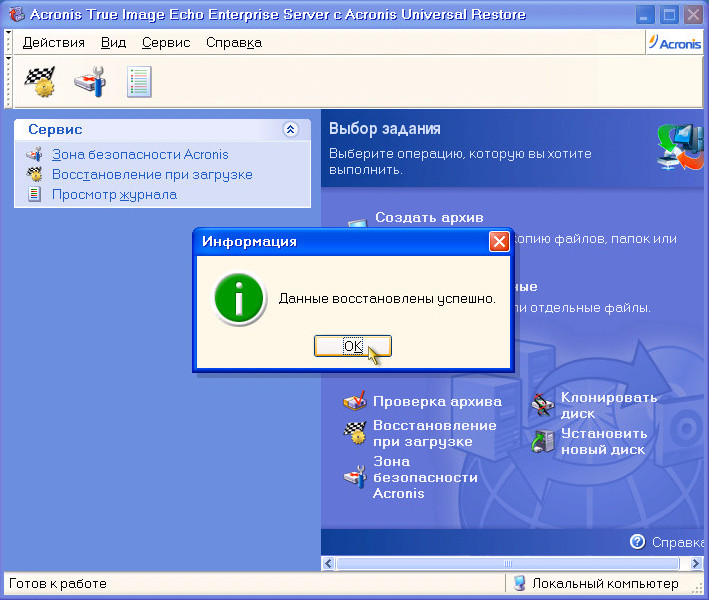709x600 pixels.
Task: Click the Проверка архива icon
Action: point(355,402)
